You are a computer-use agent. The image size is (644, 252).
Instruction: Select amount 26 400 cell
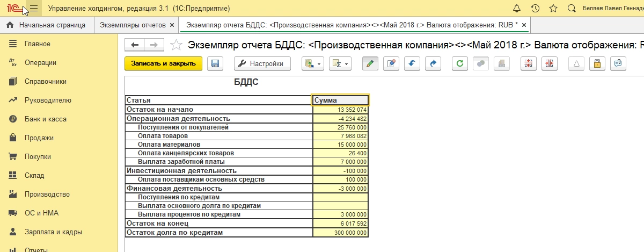click(x=340, y=153)
